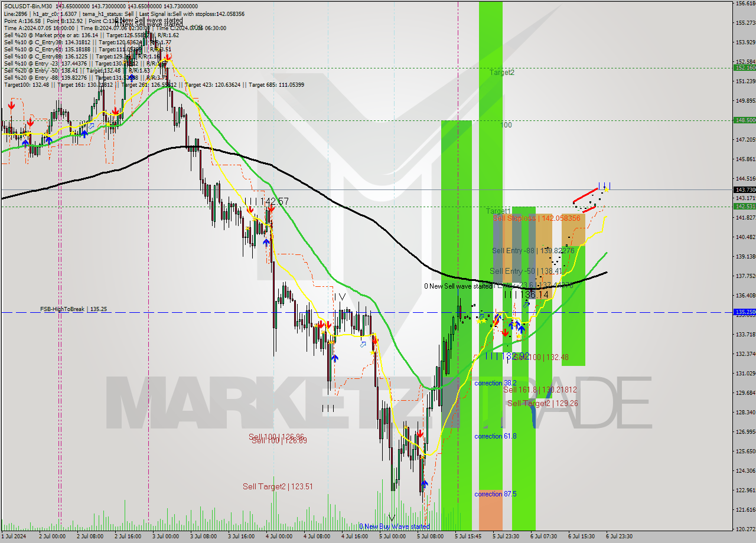Click the '1 Jul 2024' time axis label
This screenshot has width=756, height=543.
(x=14, y=537)
